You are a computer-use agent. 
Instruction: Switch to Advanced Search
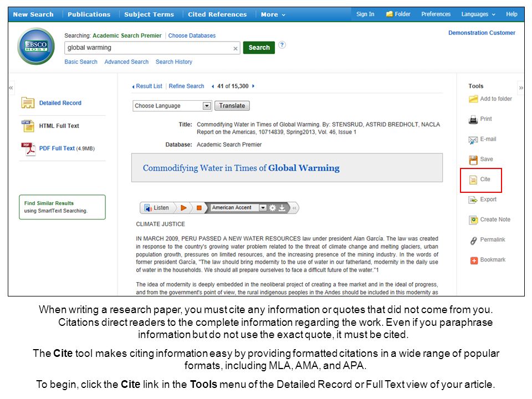click(126, 62)
